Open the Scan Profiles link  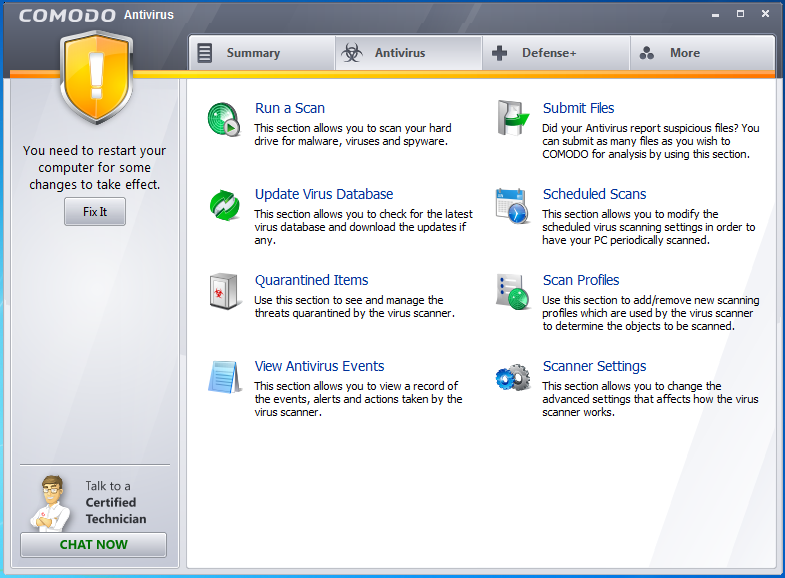point(581,280)
